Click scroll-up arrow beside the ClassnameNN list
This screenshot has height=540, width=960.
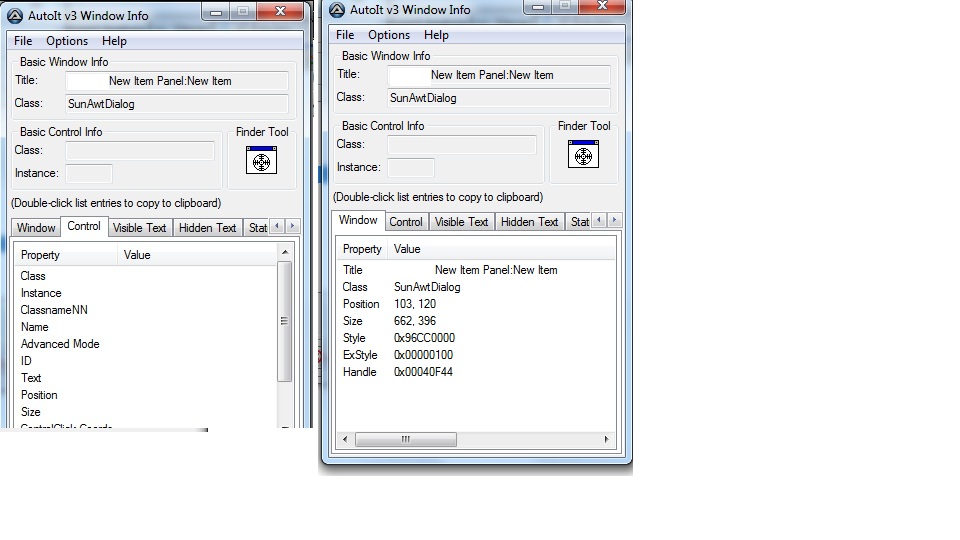click(284, 254)
